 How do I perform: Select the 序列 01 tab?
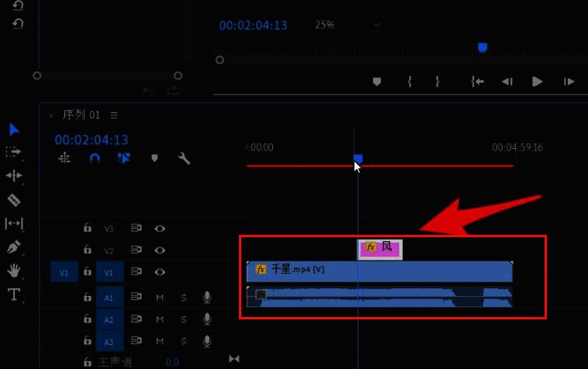81,115
